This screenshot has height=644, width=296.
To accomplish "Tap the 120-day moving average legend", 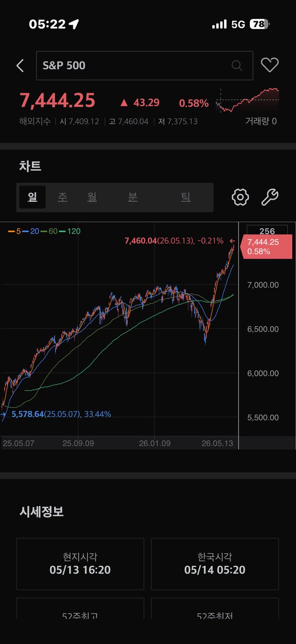I will coord(70,231).
